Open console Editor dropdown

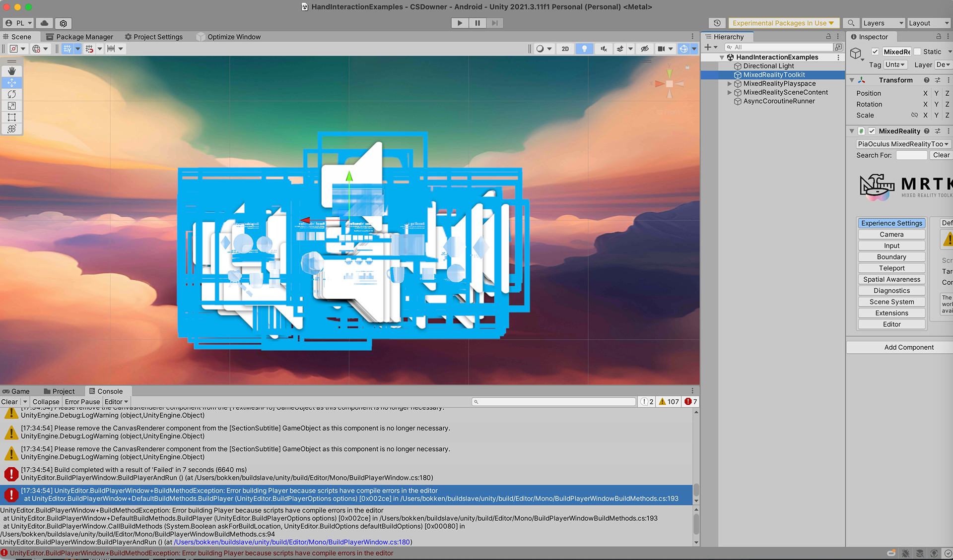click(116, 402)
